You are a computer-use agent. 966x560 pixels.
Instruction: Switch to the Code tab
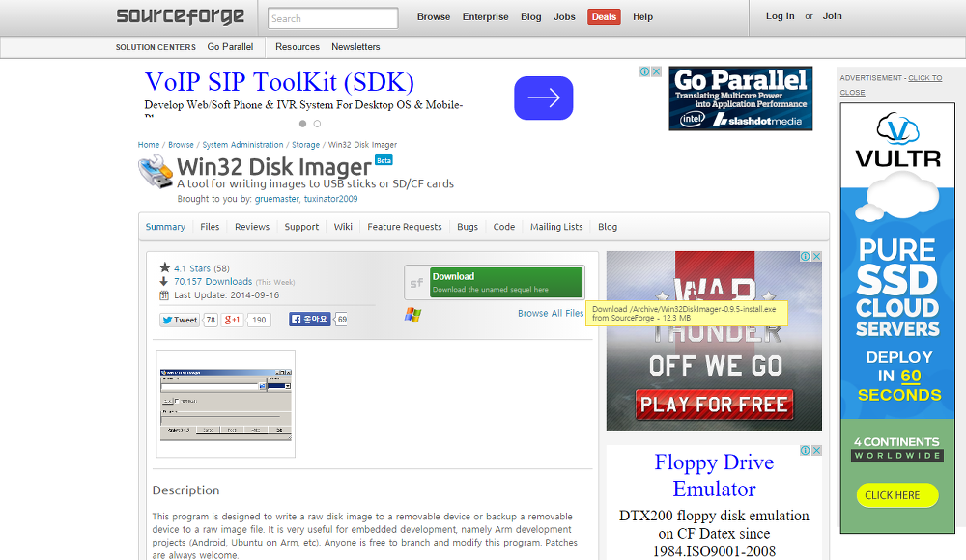pyautogui.click(x=504, y=227)
